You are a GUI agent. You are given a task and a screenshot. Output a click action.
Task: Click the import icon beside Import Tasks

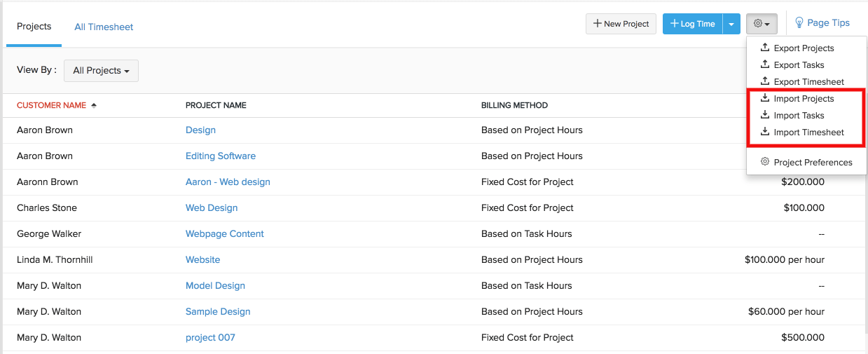765,115
